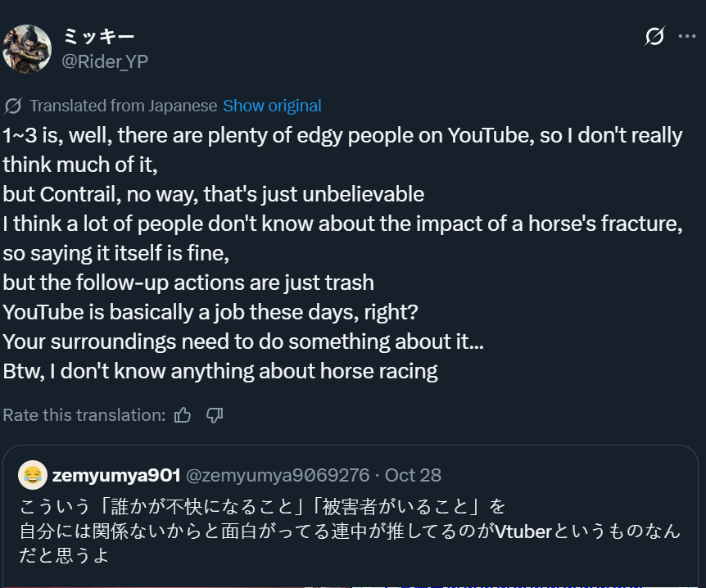
Task: Click the 'Rate this translation:' label
Action: 84,415
